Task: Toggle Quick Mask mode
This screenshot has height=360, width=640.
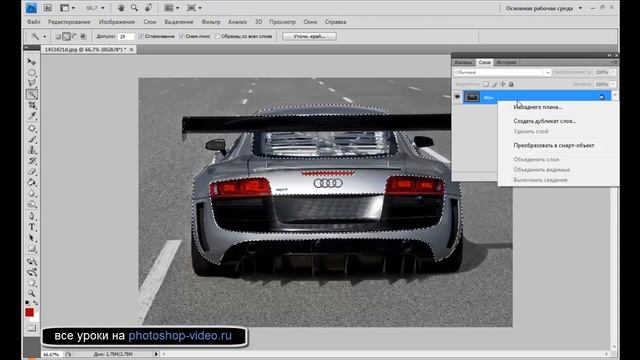Action: [31, 328]
